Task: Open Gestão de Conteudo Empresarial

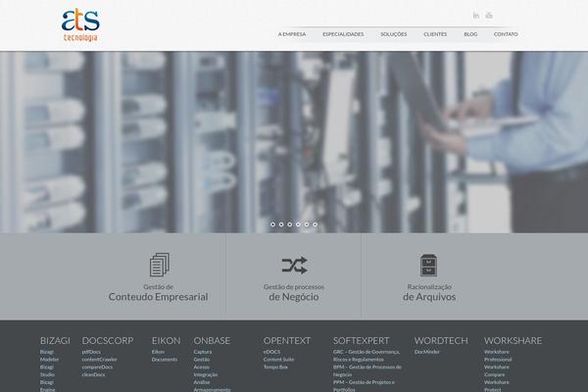Action: (158, 293)
